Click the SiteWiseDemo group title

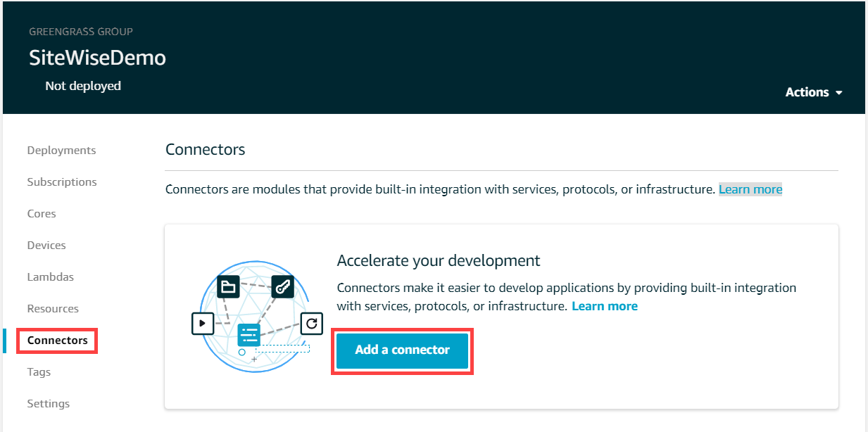97,58
